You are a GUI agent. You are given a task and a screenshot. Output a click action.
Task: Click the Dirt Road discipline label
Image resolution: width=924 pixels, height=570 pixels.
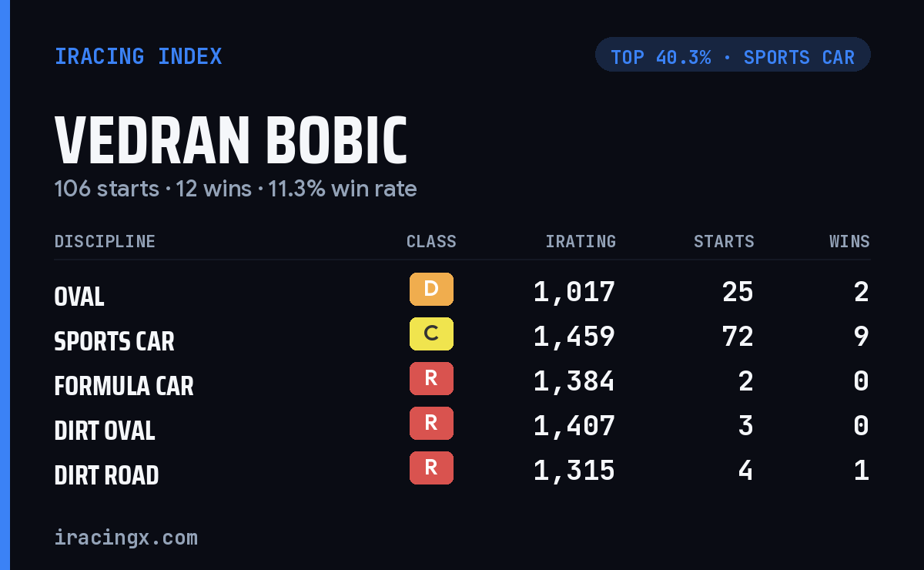(107, 475)
